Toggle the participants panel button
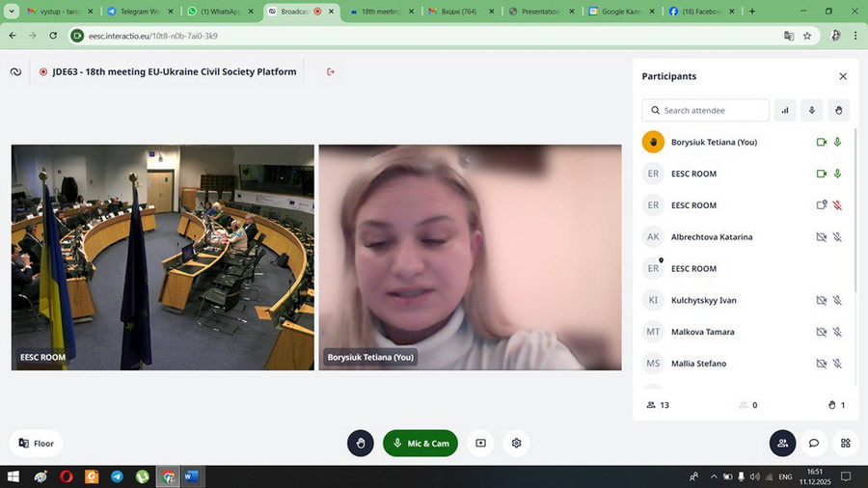868x488 pixels. 783,444
